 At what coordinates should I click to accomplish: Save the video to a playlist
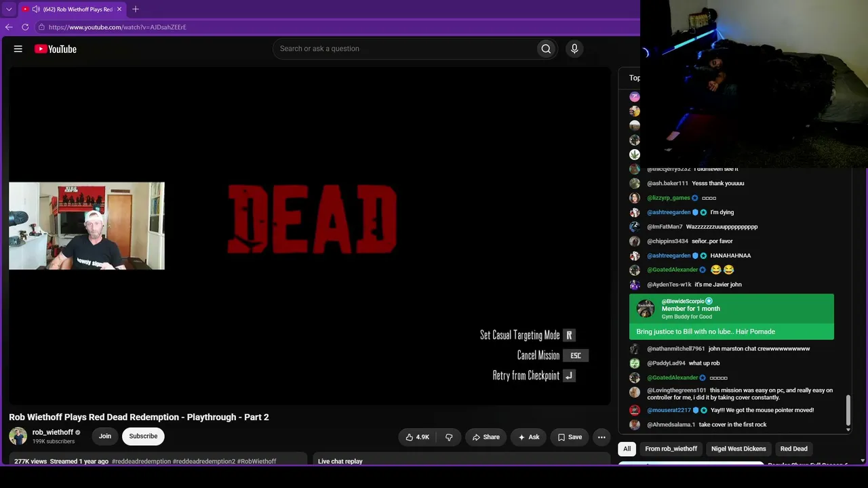click(570, 437)
